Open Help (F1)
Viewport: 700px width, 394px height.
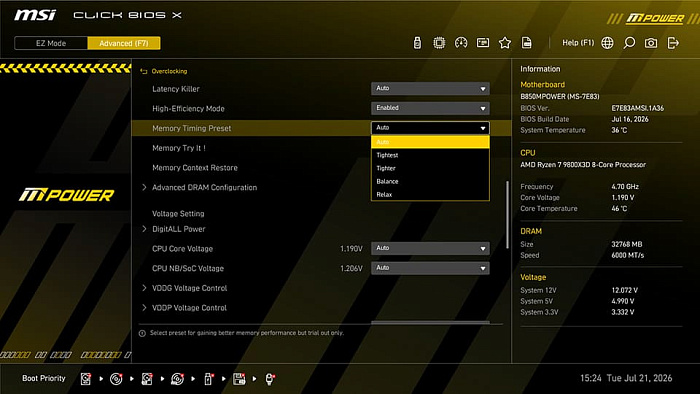click(578, 43)
